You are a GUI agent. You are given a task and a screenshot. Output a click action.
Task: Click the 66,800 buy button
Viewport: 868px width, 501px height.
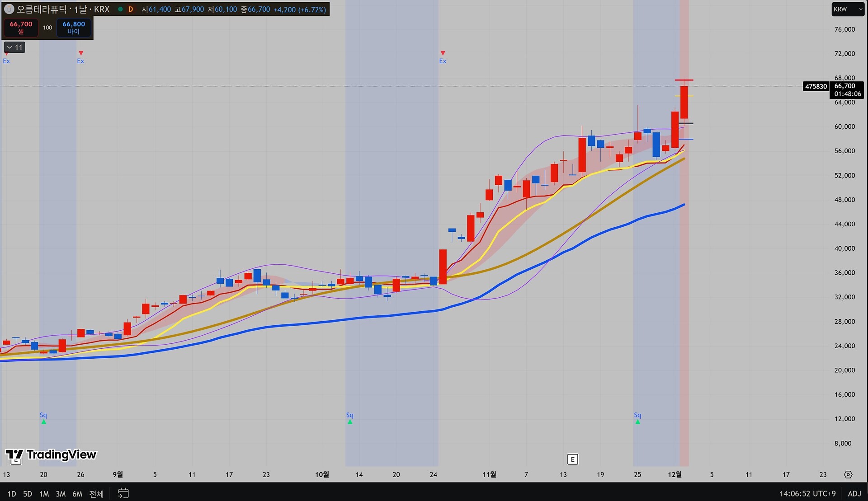point(74,27)
